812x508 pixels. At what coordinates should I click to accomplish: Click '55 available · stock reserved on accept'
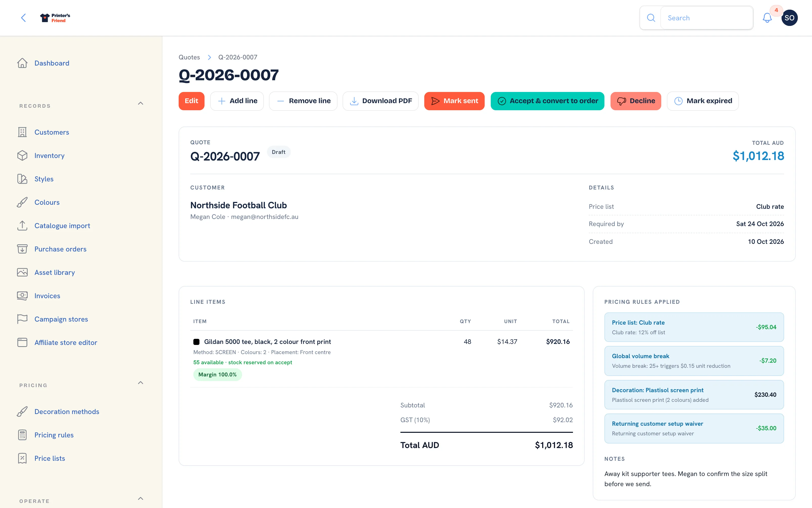243,362
